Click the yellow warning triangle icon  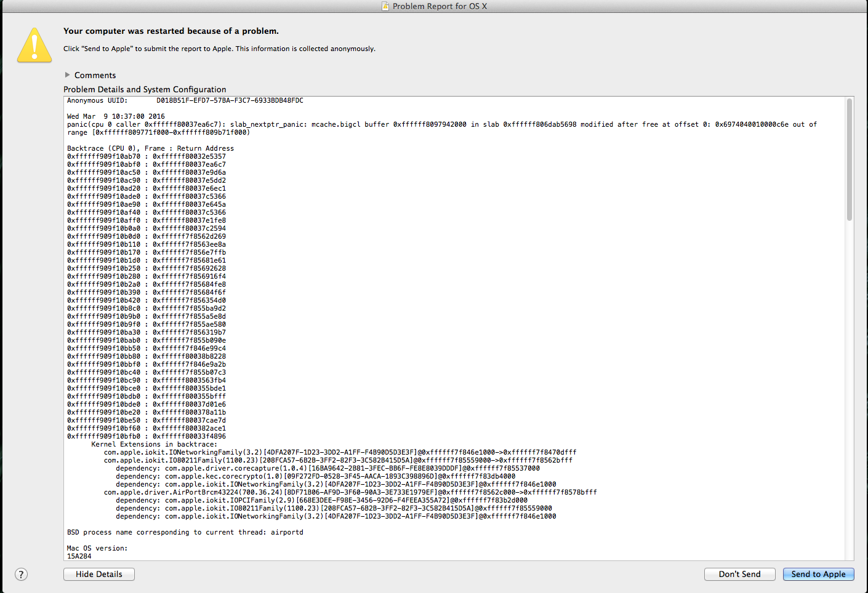34,45
